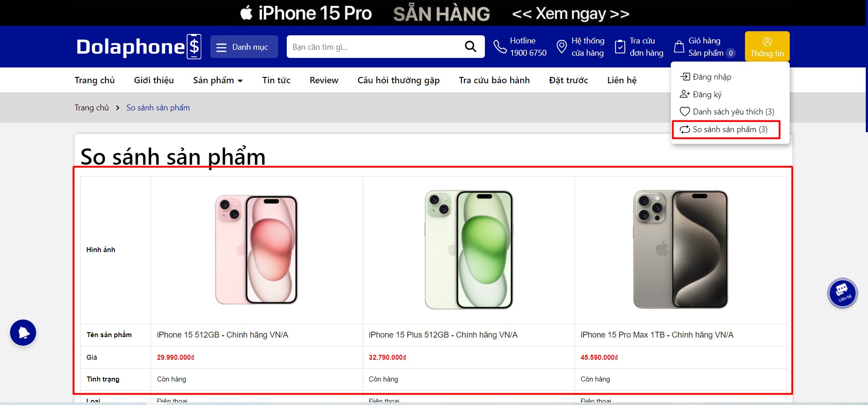
Task: Click Trang chủ breadcrumb link
Action: [x=92, y=108]
